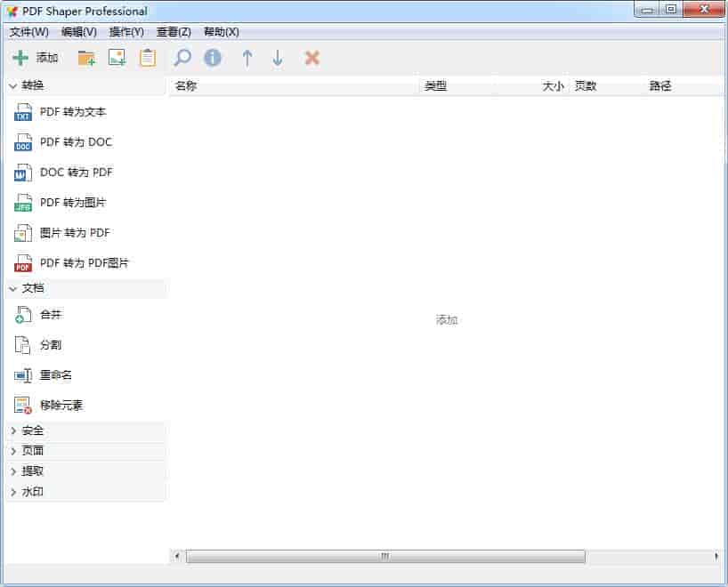Open the 查看(Z) menu
This screenshot has width=728, height=587.
pos(174,32)
